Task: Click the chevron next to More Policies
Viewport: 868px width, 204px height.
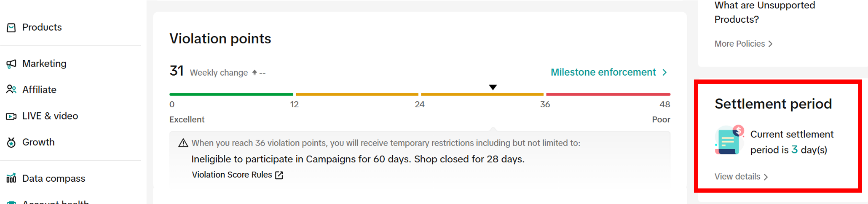Action: [x=770, y=44]
